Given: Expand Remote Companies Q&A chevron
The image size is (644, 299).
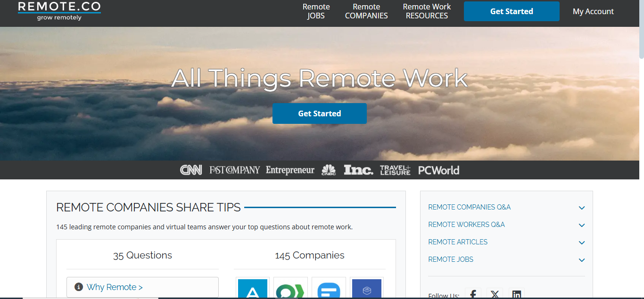Looking at the screenshot, I should (x=582, y=208).
